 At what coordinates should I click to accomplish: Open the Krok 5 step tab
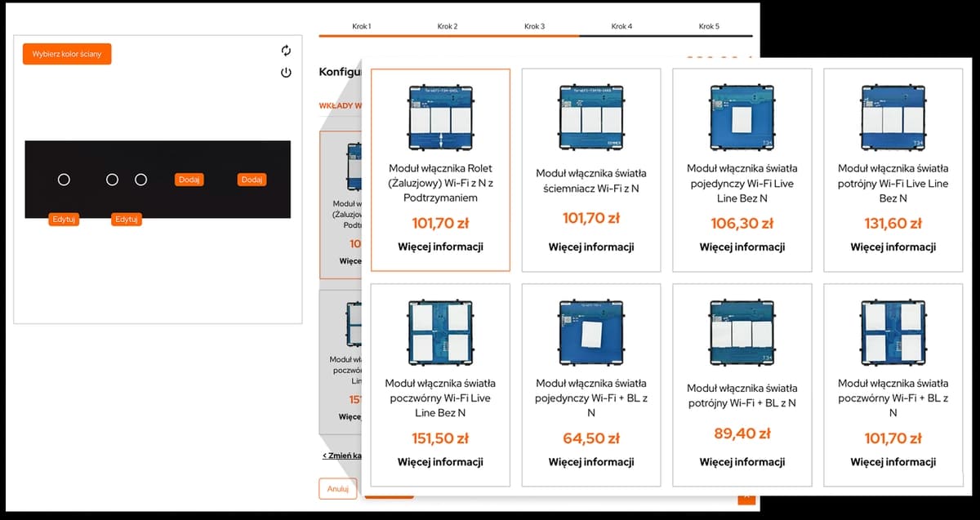pyautogui.click(x=709, y=26)
